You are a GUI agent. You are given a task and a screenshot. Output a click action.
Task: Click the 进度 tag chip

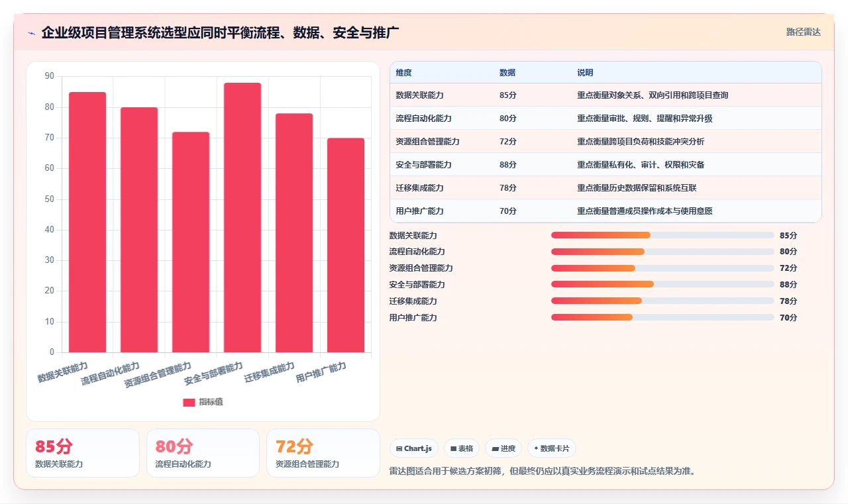503,448
